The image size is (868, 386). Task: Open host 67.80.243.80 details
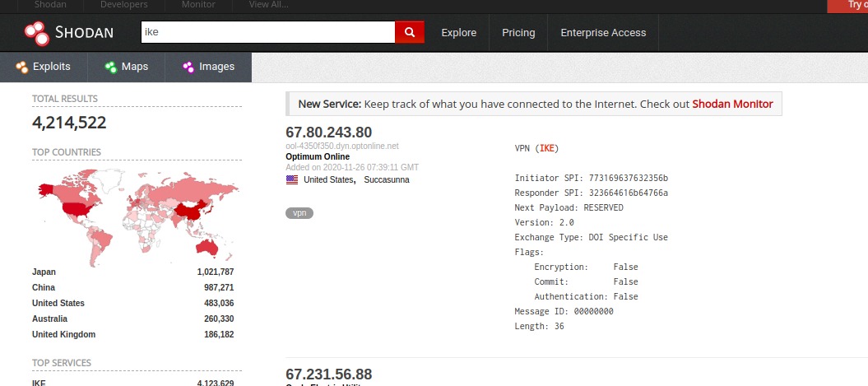[x=329, y=133]
